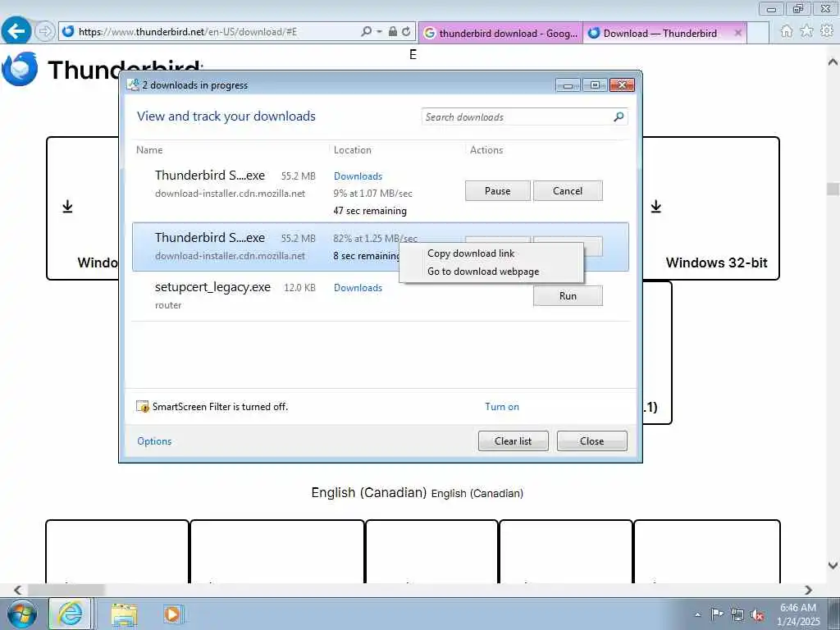Open the address bar dropdown arrow
Viewport: 840px width, 630px height.
point(379,32)
